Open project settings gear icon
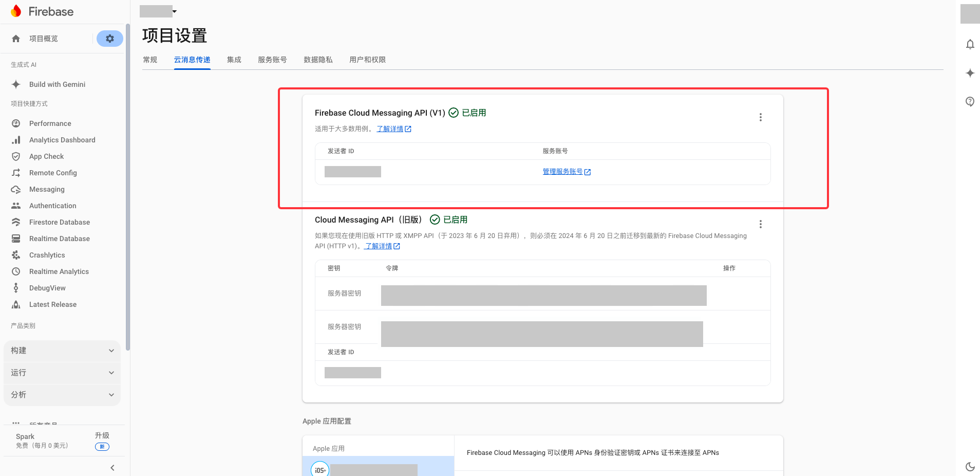 110,39
